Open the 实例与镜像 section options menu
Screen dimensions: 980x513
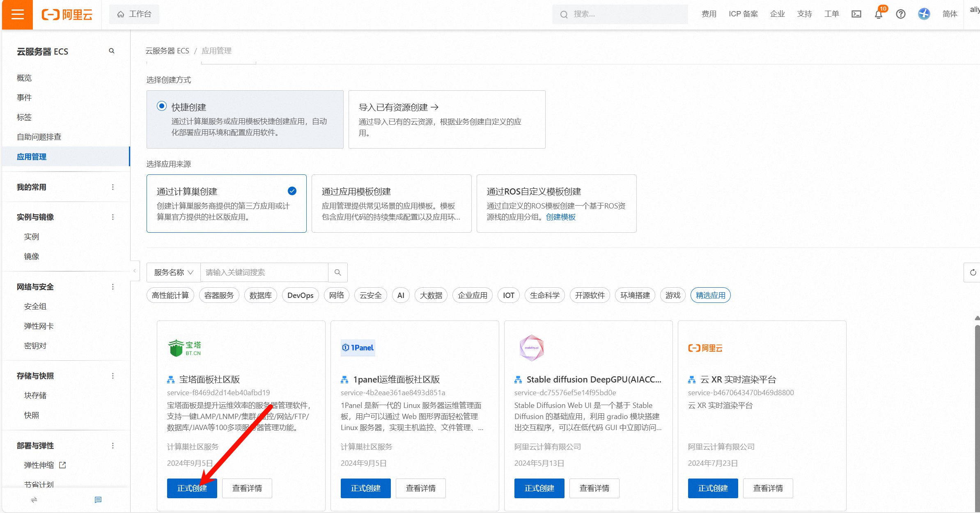113,217
